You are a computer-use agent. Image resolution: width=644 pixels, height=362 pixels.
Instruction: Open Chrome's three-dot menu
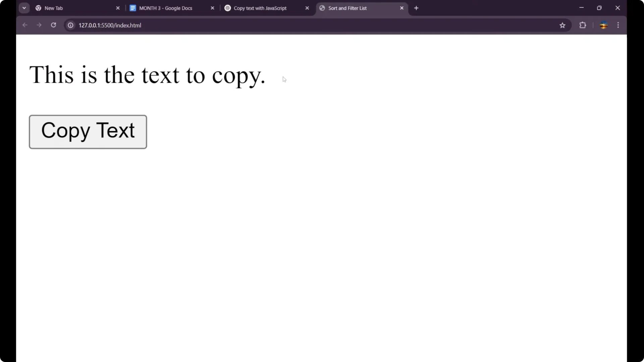pyautogui.click(x=618, y=25)
